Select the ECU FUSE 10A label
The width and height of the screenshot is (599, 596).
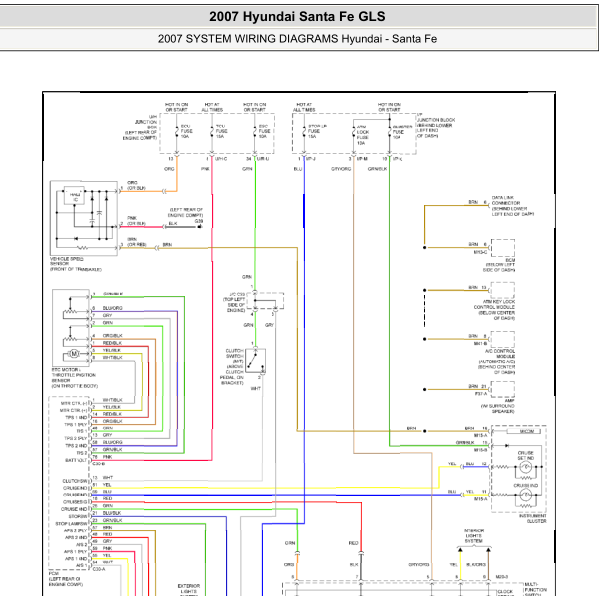[186, 131]
